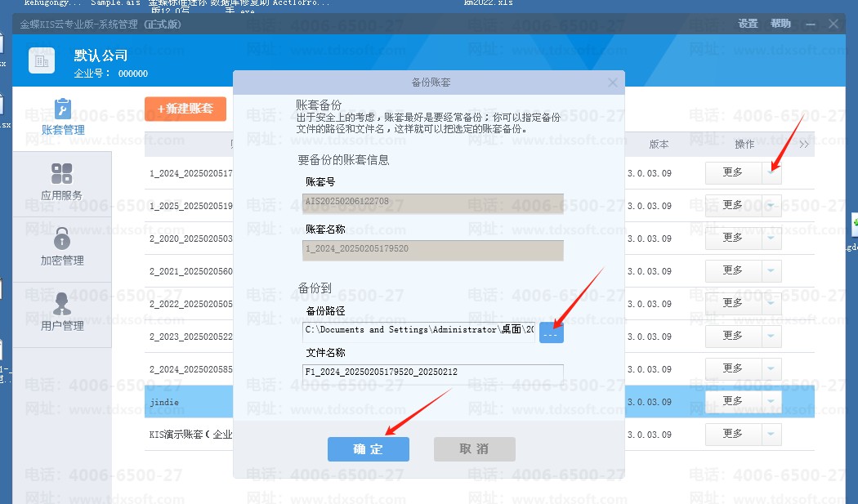Image resolution: width=858 pixels, height=504 pixels.
Task: Open the 设置 menu in title bar
Action: click(748, 24)
